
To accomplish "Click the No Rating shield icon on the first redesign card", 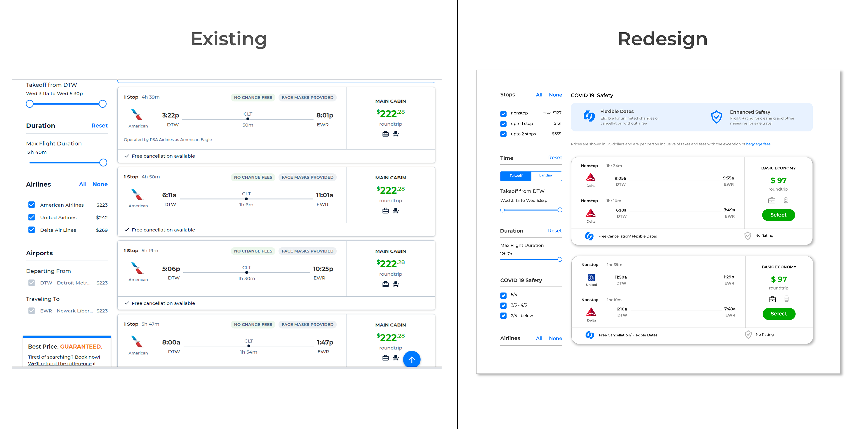I will tap(748, 235).
